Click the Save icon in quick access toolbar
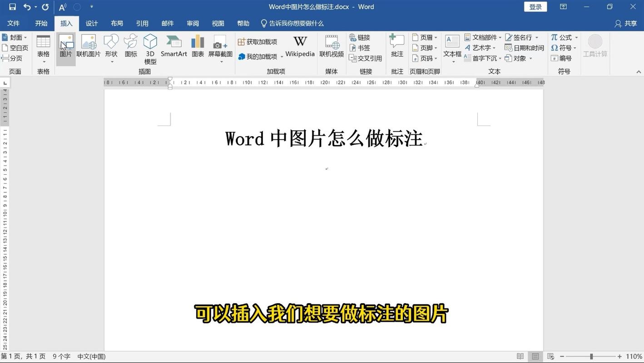 click(12, 7)
